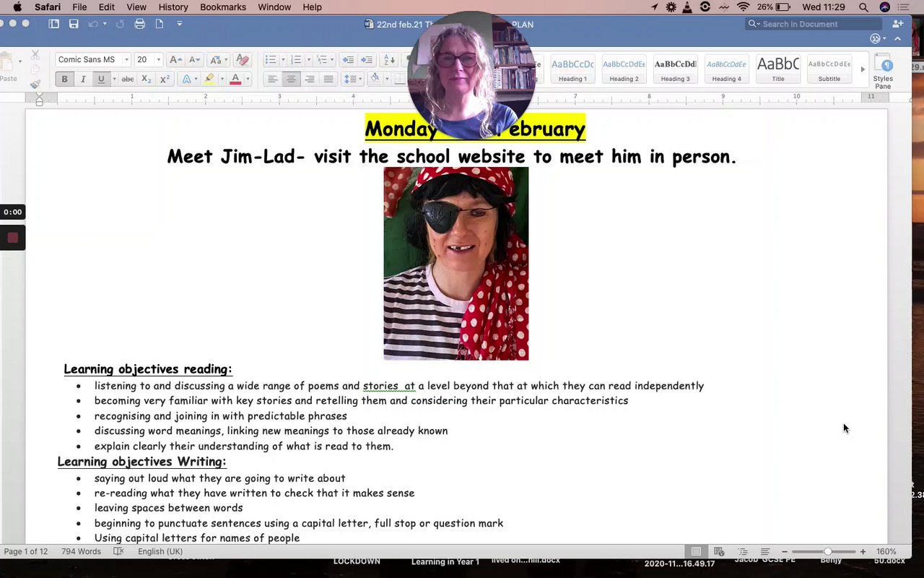The image size is (924, 578).
Task: Toggle Subscript formatting
Action: click(x=146, y=79)
